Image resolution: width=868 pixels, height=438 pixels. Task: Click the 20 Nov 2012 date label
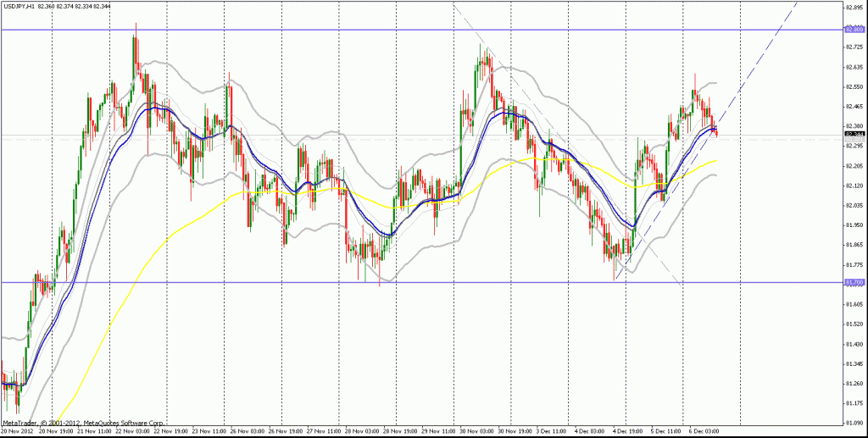[19, 430]
